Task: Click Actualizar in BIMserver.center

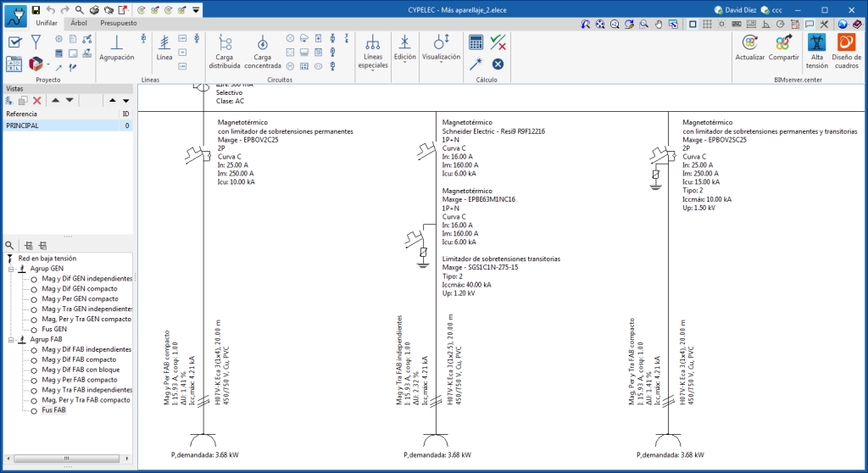Action: pyautogui.click(x=749, y=47)
